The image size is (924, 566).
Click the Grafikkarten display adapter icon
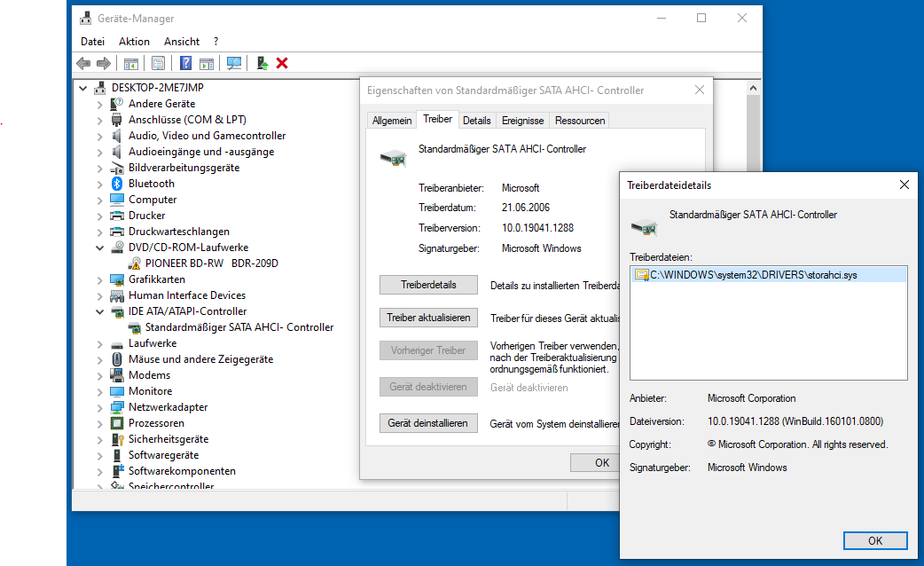(117, 279)
